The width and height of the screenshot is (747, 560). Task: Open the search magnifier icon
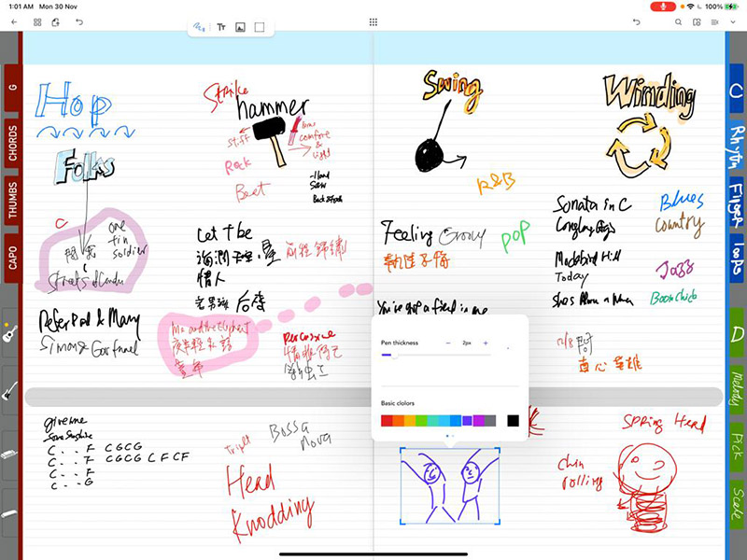click(x=678, y=21)
